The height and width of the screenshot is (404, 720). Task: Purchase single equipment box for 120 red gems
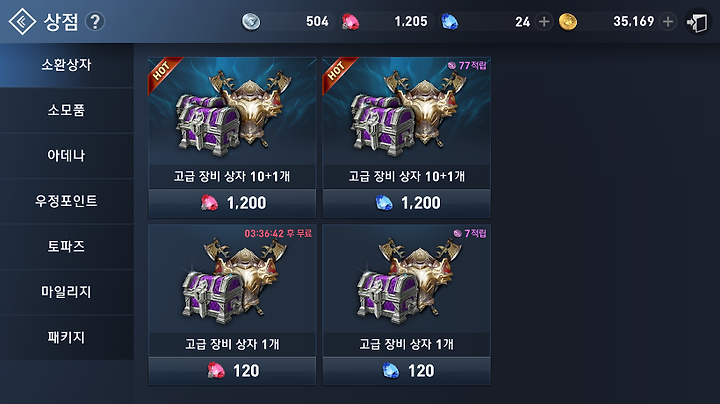coord(232,371)
